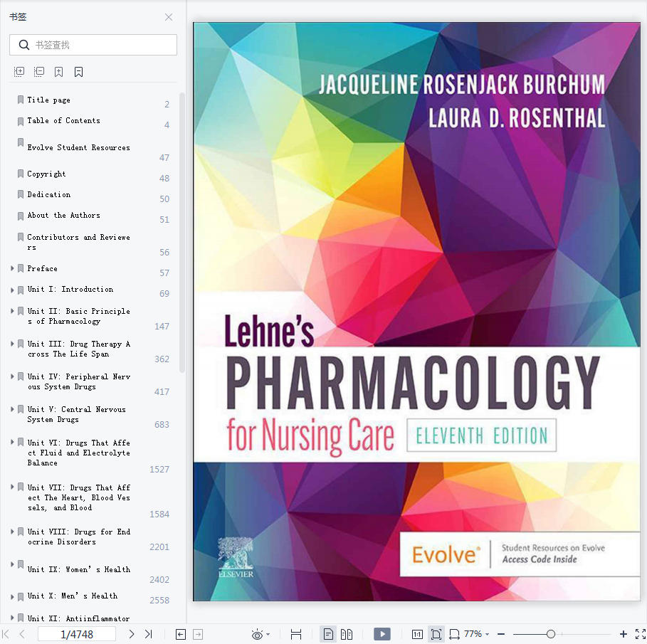Open the Table of Contents bookmark
This screenshot has width=647, height=644.
coord(63,120)
